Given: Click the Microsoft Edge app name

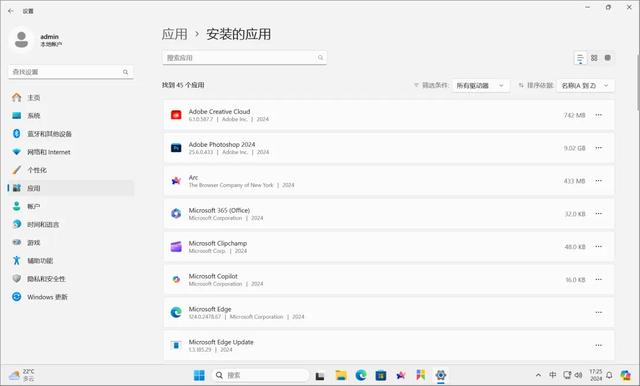Looking at the screenshot, I should click(x=210, y=309).
